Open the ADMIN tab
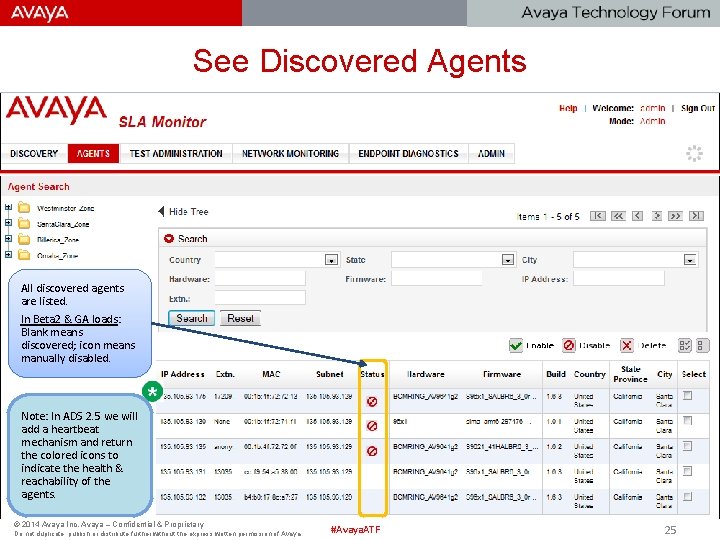This screenshot has height=540, width=720. pos(491,153)
